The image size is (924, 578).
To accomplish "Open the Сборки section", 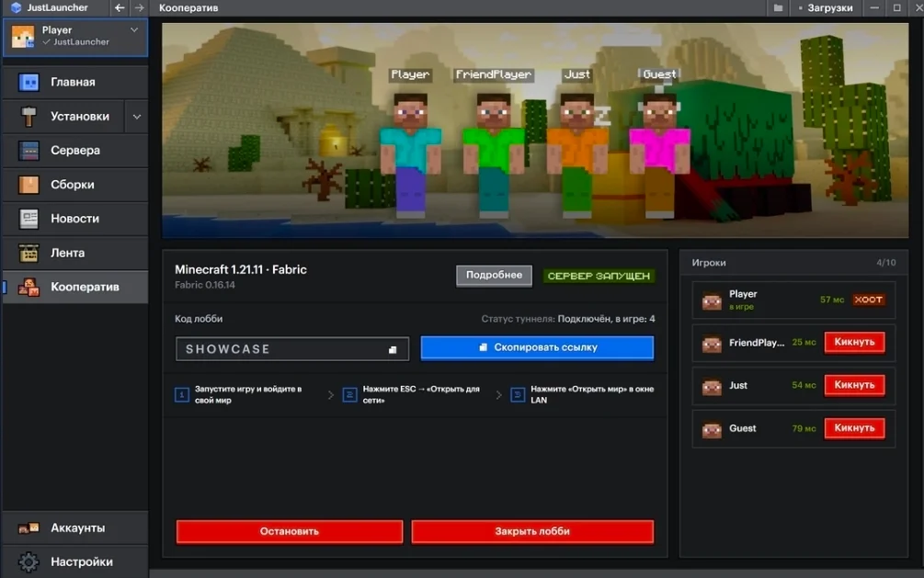I will point(75,185).
